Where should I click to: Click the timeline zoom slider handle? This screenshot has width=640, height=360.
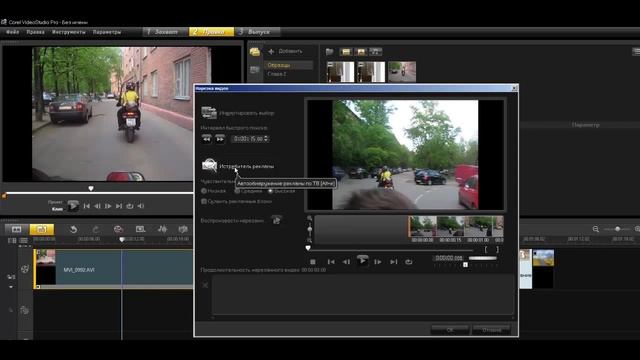pos(618,229)
